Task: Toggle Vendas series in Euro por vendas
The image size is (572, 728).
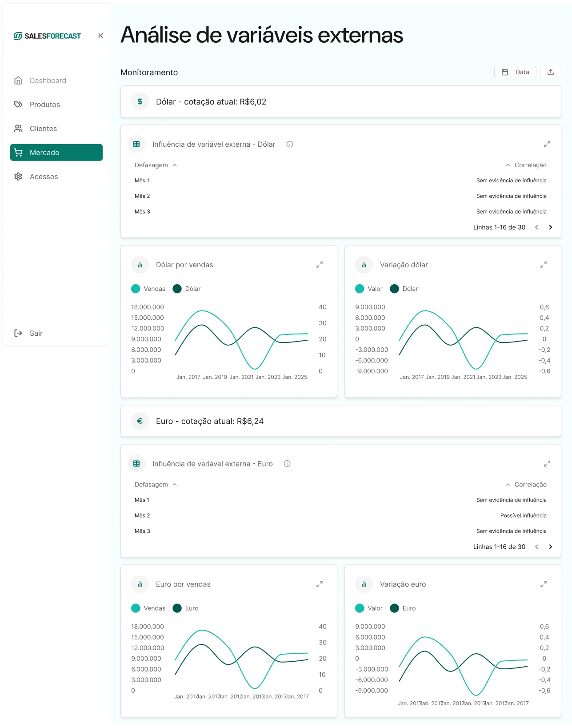Action: 148,608
